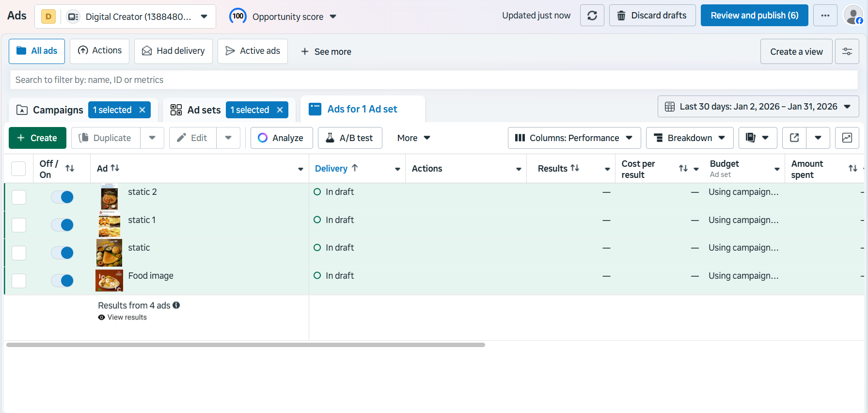Check the checkbox for static 1 ad
868x413 pixels.
click(19, 225)
